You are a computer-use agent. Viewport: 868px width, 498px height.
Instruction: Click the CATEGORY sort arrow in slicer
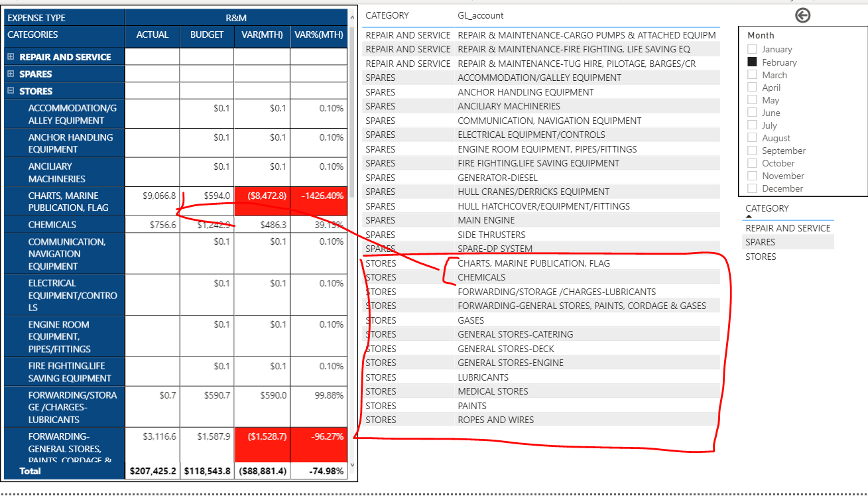point(749,216)
